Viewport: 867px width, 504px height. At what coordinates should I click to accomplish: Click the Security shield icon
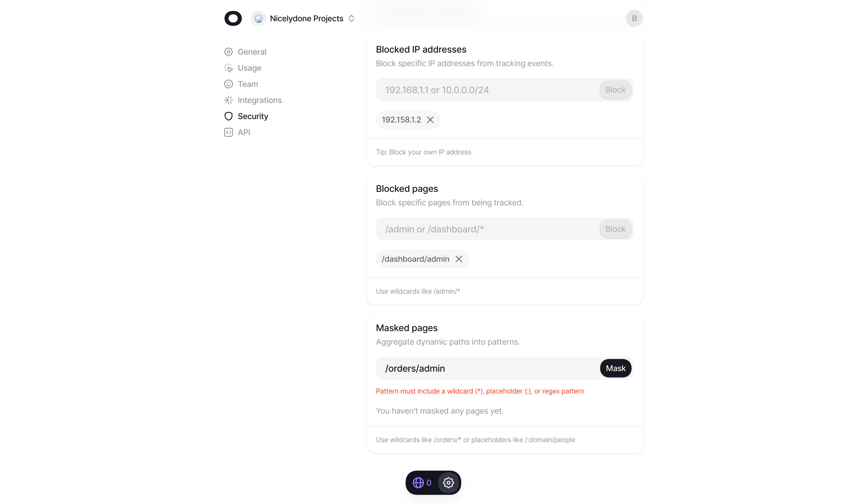(x=228, y=116)
